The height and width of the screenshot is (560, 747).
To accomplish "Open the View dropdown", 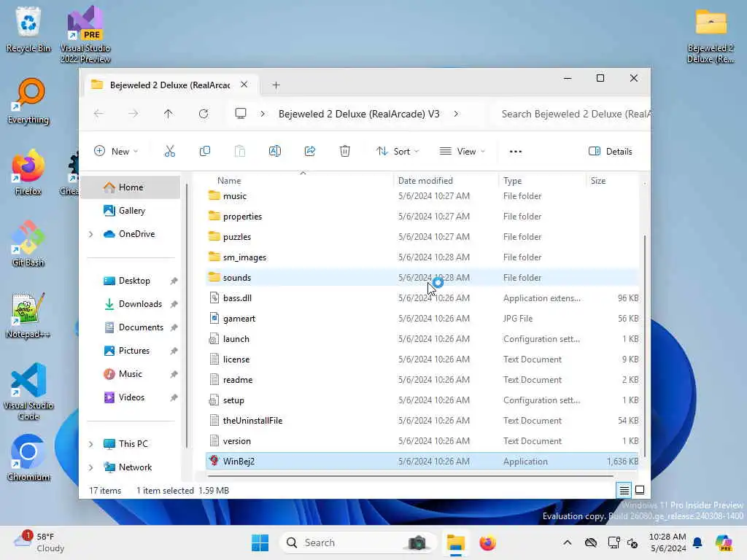I will (462, 152).
